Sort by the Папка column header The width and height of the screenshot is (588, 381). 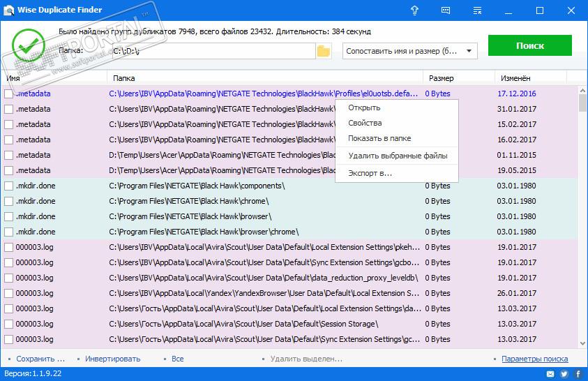(x=265, y=78)
